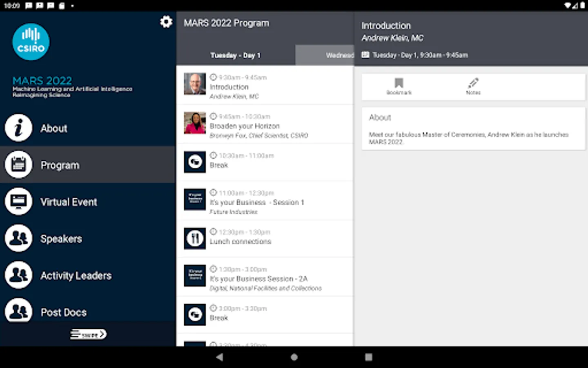Tap the Bookmark icon
This screenshot has height=368, width=588.
pyautogui.click(x=399, y=83)
